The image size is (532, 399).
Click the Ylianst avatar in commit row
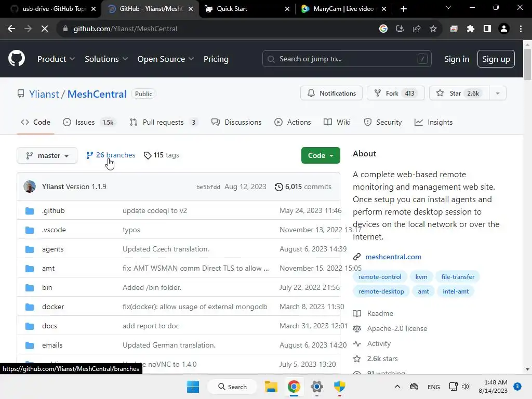pos(30,187)
